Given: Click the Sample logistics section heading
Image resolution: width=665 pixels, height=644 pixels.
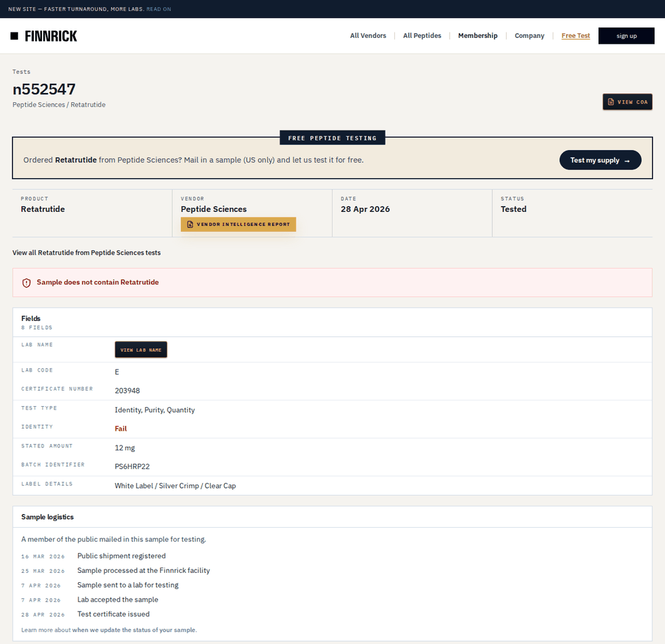Looking at the screenshot, I should pos(47,517).
